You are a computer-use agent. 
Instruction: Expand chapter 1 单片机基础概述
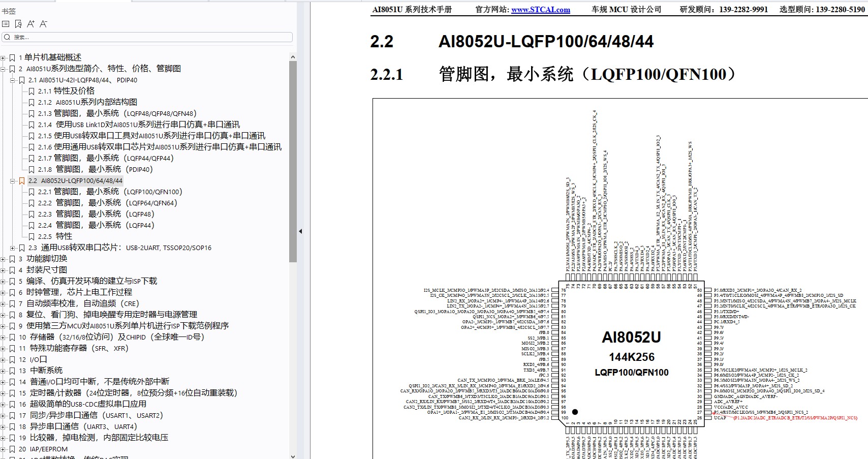(3, 57)
